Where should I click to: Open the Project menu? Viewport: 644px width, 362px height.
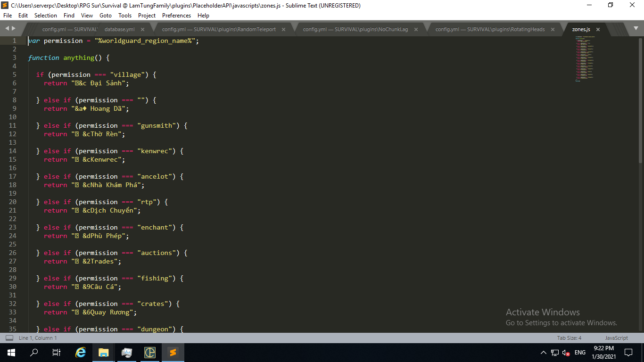pyautogui.click(x=147, y=16)
